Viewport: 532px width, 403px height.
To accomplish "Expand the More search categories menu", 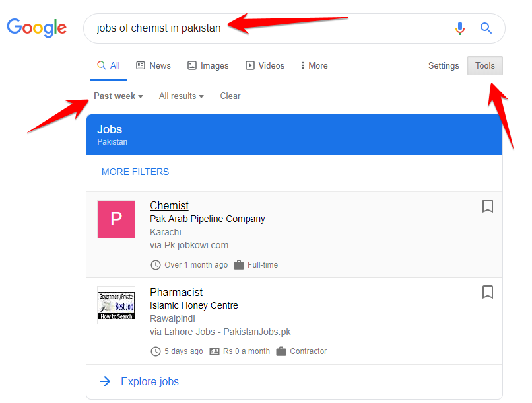I will coord(314,66).
